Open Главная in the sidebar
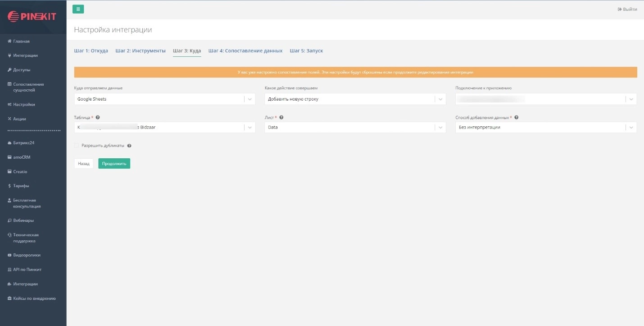644x326 pixels. (x=21, y=41)
